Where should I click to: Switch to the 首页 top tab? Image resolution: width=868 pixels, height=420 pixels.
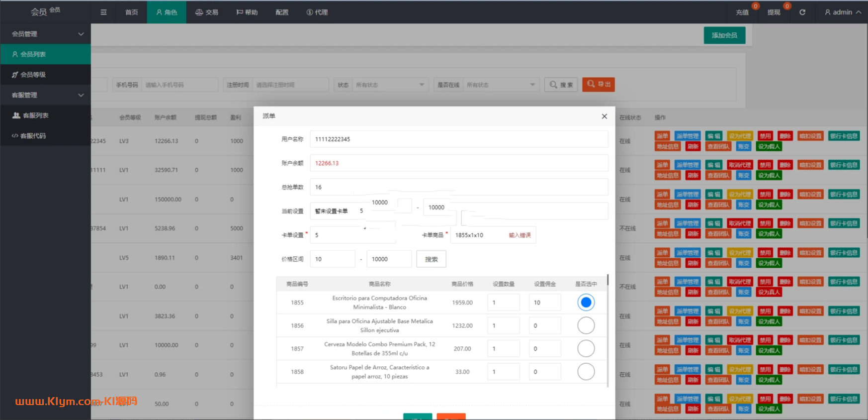[x=132, y=12]
